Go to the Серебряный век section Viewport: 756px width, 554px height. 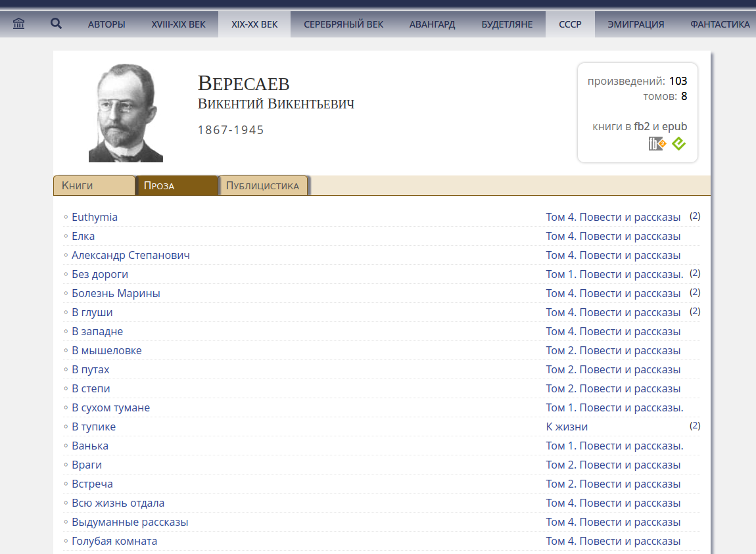pos(343,24)
